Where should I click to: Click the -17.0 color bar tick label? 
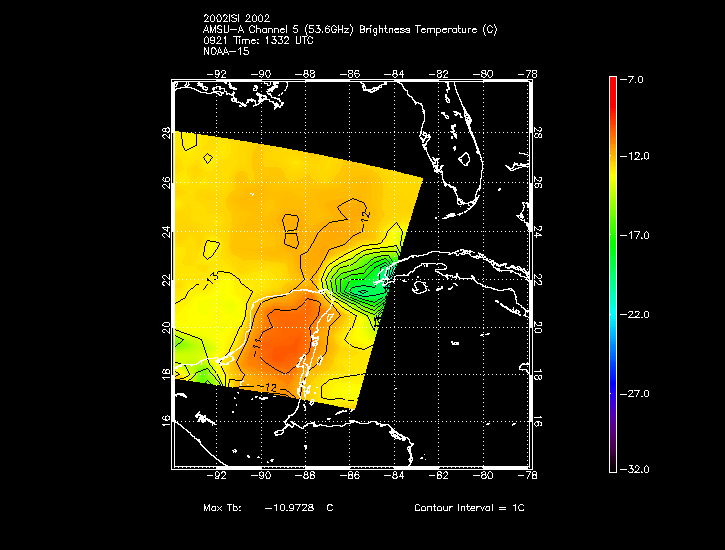(x=634, y=236)
